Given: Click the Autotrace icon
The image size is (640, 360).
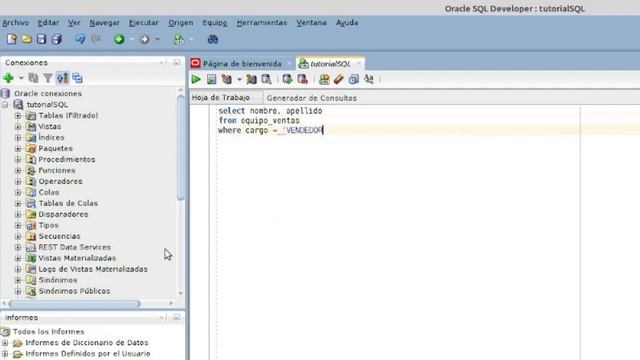Looking at the screenshot, I should (251, 79).
